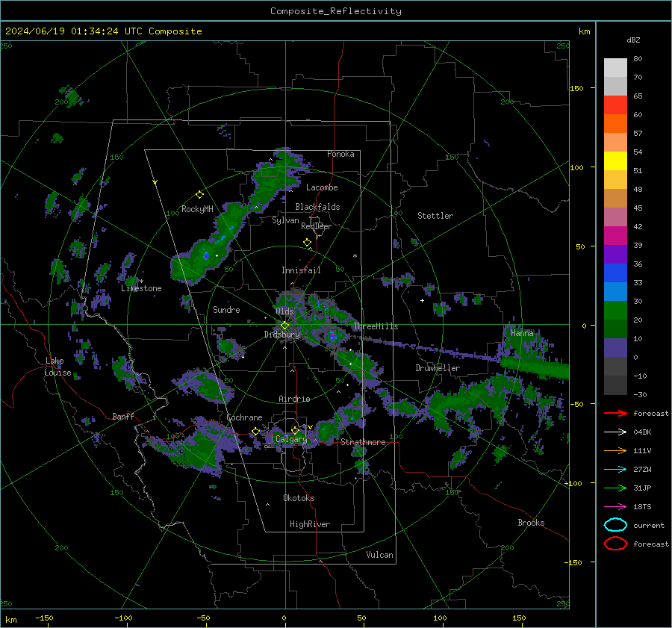Click the Lacombe city label
Image resolution: width=672 pixels, height=628 pixels.
pos(322,187)
